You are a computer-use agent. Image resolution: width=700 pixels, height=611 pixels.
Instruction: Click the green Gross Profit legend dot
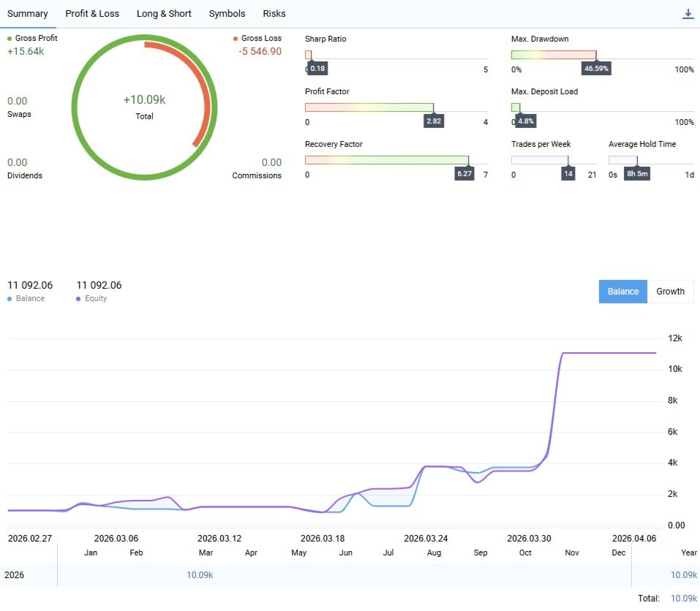click(x=10, y=39)
